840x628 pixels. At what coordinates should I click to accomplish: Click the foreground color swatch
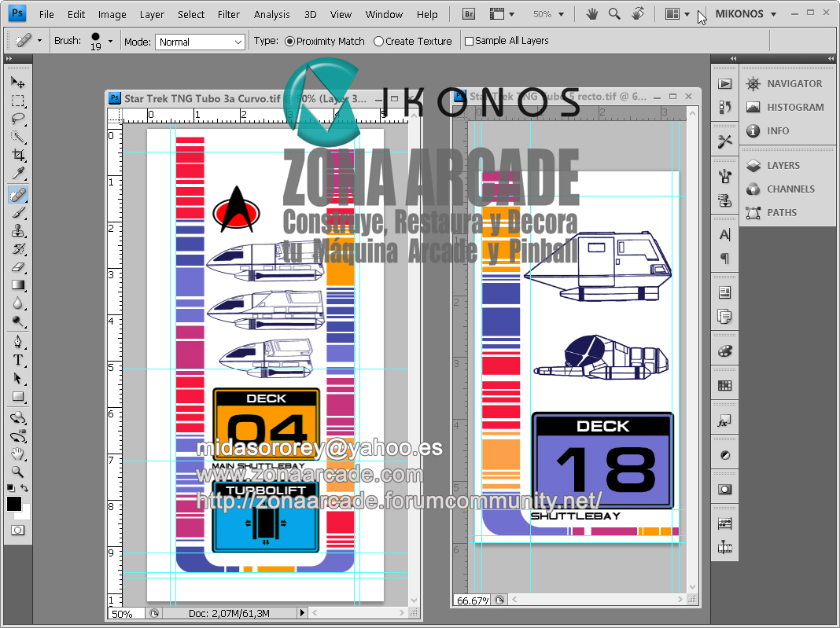click(14, 504)
